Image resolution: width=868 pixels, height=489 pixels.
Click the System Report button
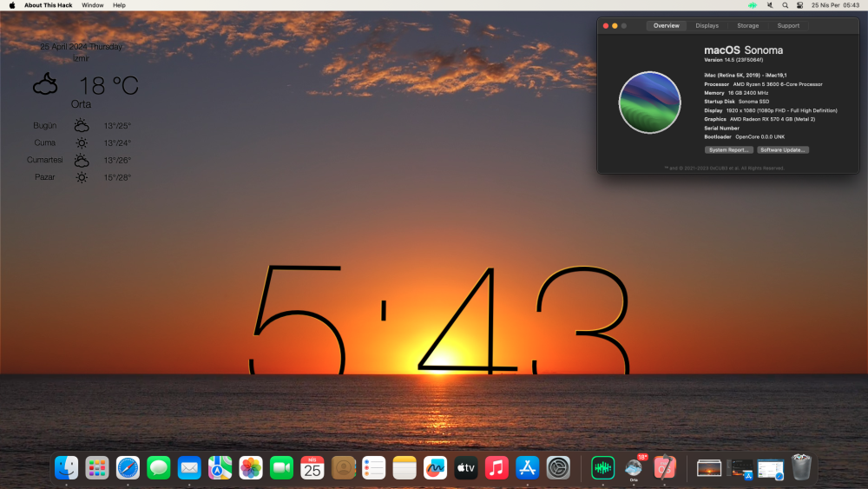(728, 149)
